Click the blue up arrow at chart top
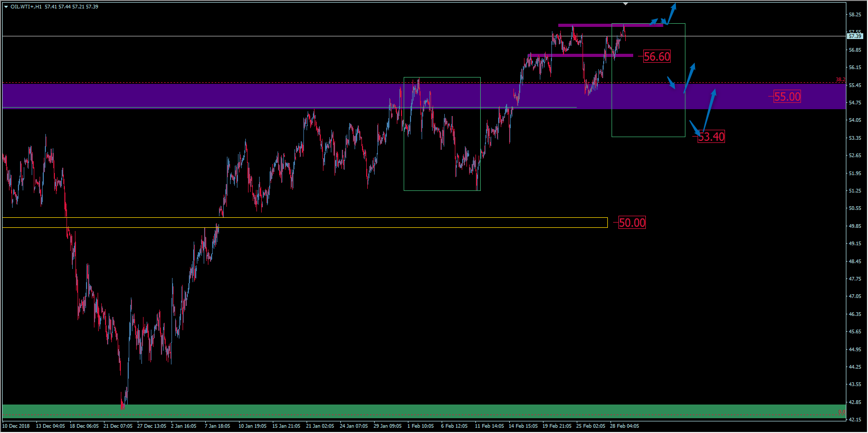 671,14
